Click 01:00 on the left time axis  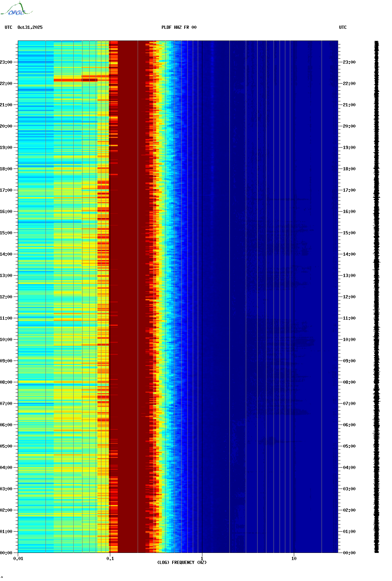[x=6, y=532]
